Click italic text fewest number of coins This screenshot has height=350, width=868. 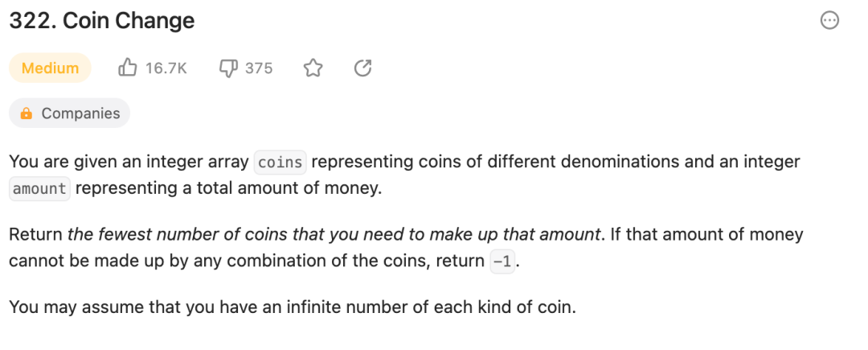(191, 235)
